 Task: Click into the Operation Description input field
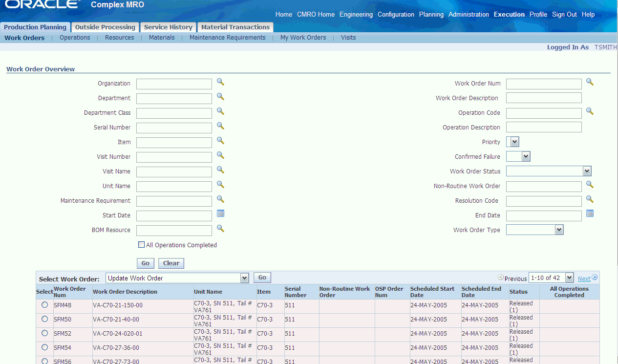(544, 127)
